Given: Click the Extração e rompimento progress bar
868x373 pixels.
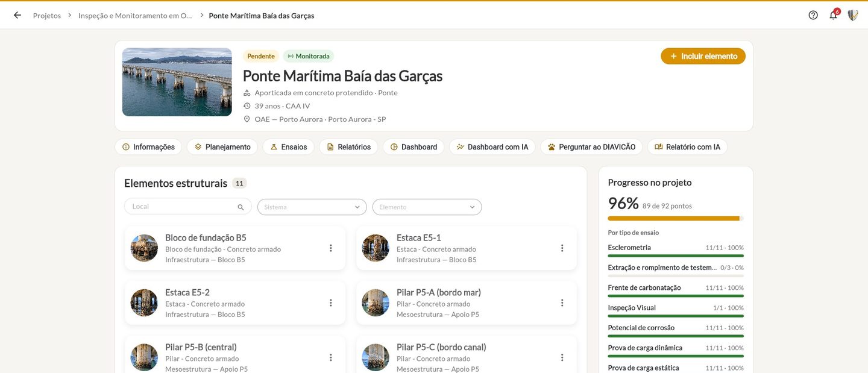Looking at the screenshot, I should pos(676,276).
